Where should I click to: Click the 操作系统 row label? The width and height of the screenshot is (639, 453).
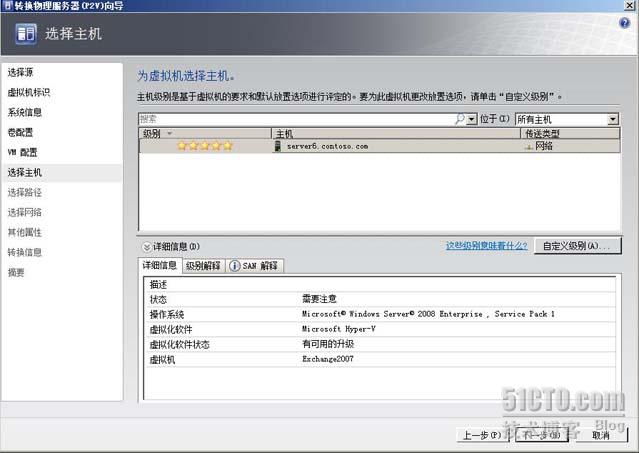tap(167, 314)
